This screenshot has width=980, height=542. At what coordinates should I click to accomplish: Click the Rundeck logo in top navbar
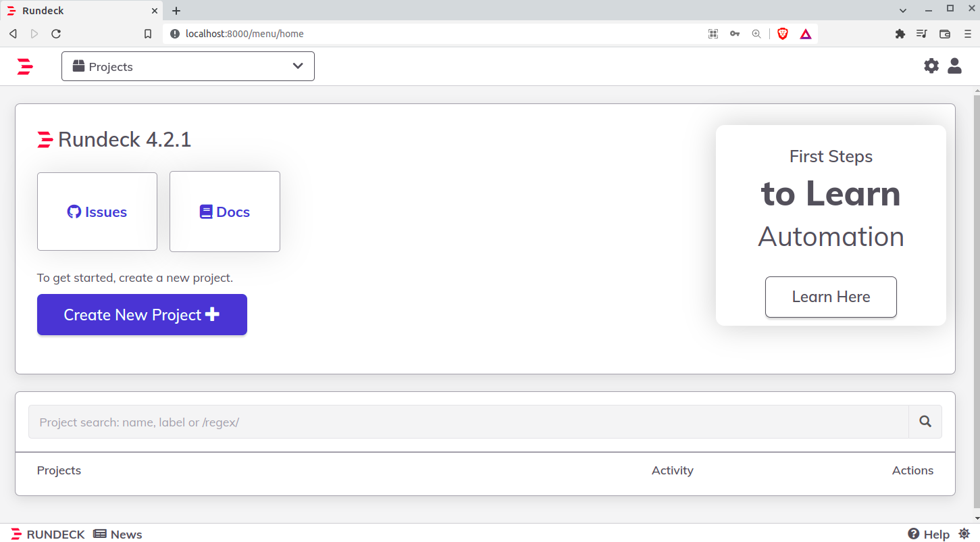click(25, 66)
